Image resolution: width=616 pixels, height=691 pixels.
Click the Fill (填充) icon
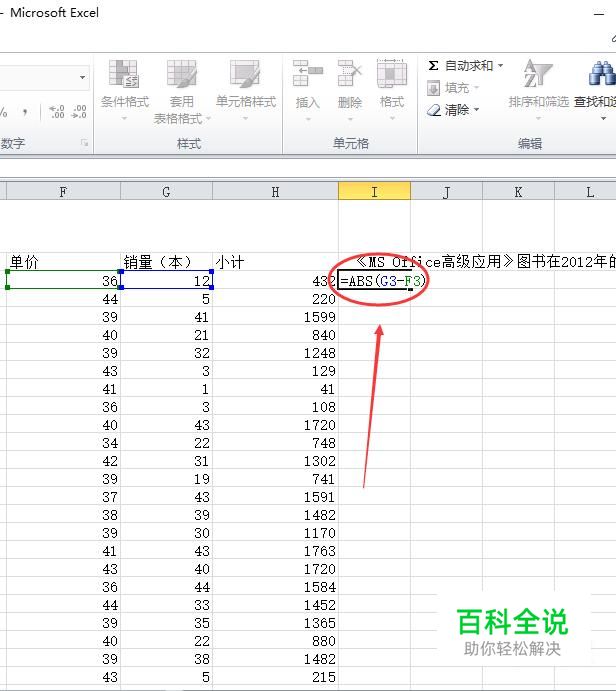click(x=433, y=88)
